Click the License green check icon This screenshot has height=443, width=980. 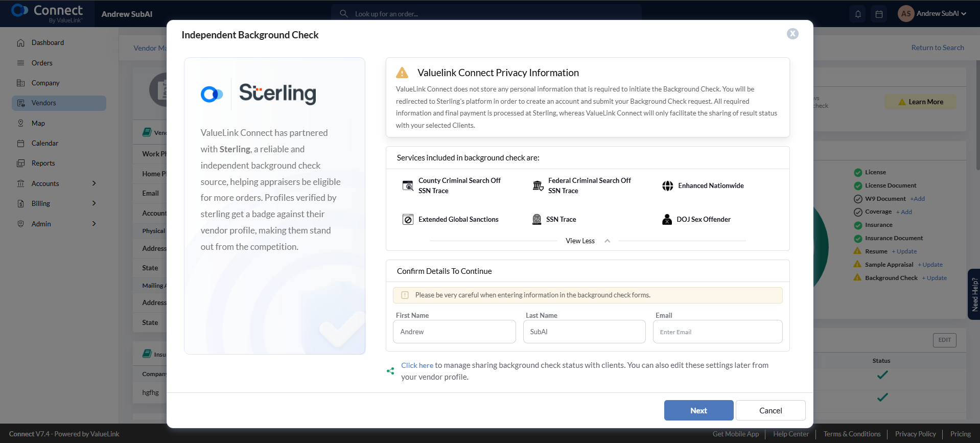pyautogui.click(x=858, y=172)
